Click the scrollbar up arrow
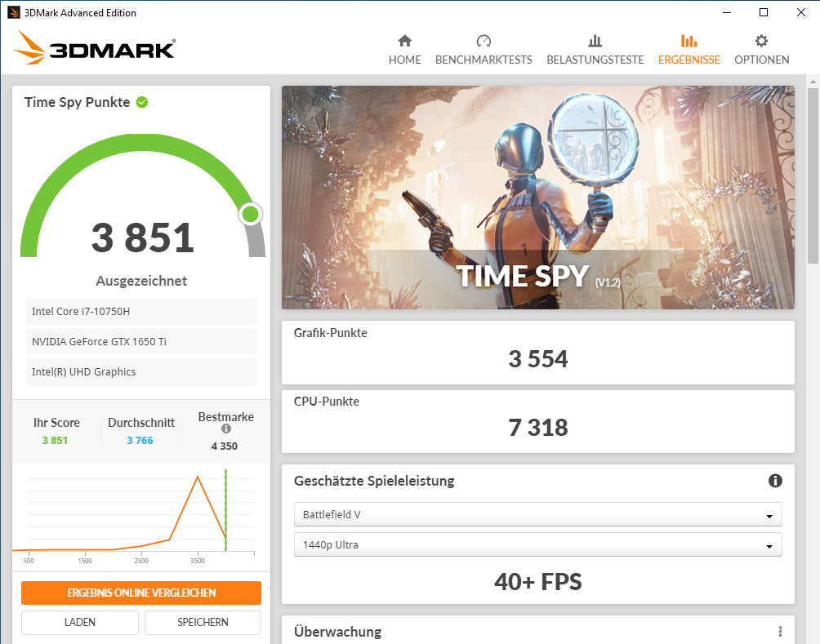 point(813,82)
